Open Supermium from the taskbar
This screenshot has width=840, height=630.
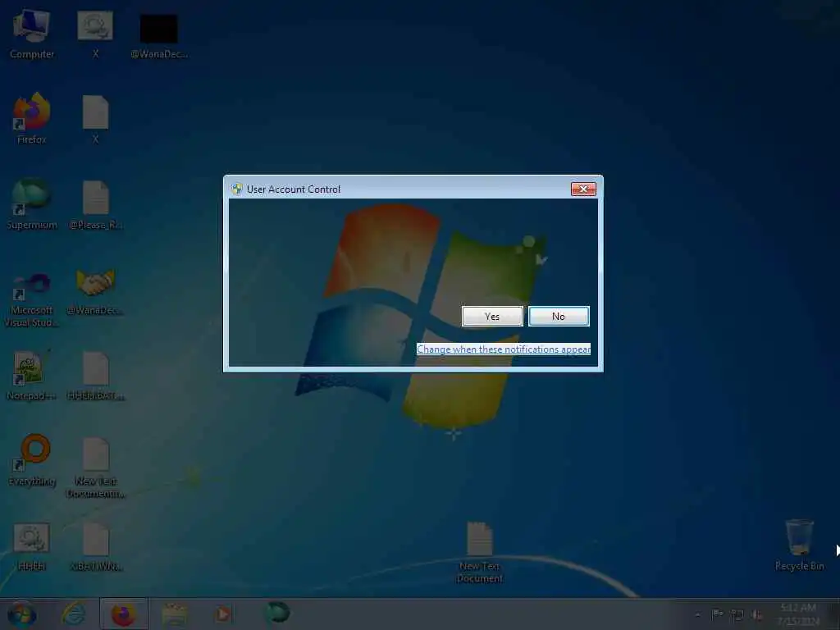tap(278, 613)
